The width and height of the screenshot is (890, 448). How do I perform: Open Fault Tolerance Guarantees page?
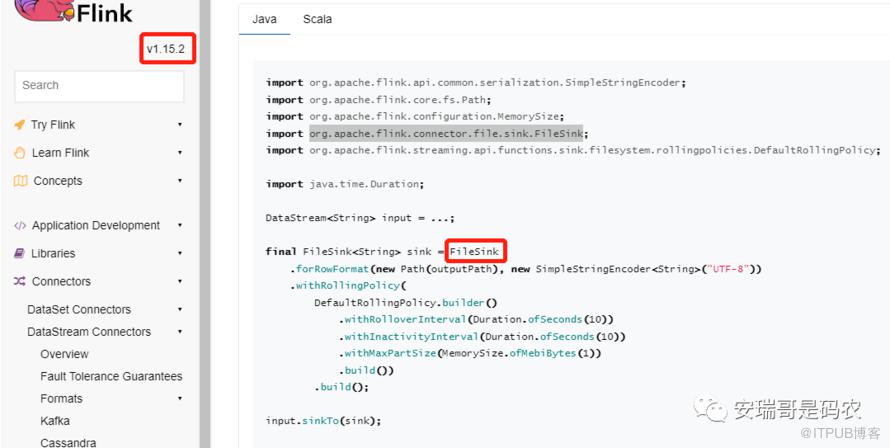(x=111, y=376)
